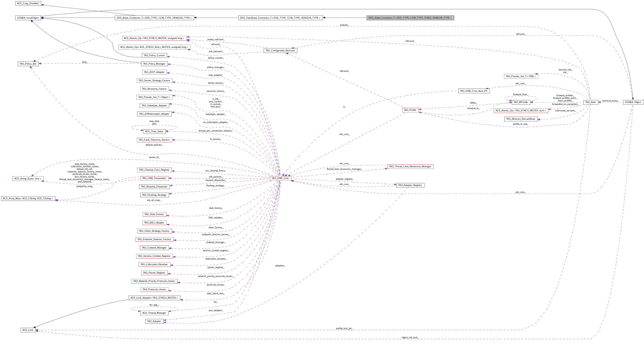Open DDS_Base_Connector_T class node
Viewport: 644px width, 344px height.
tap(154, 18)
